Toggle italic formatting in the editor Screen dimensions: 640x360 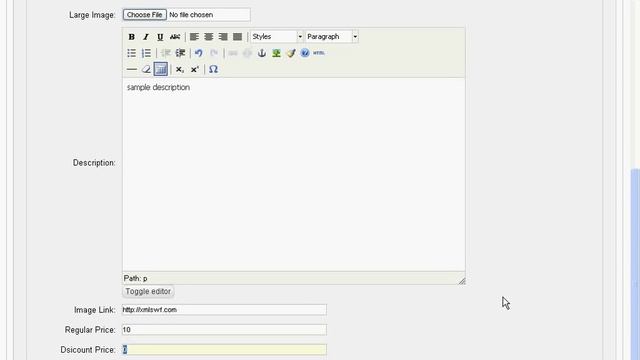click(x=146, y=37)
